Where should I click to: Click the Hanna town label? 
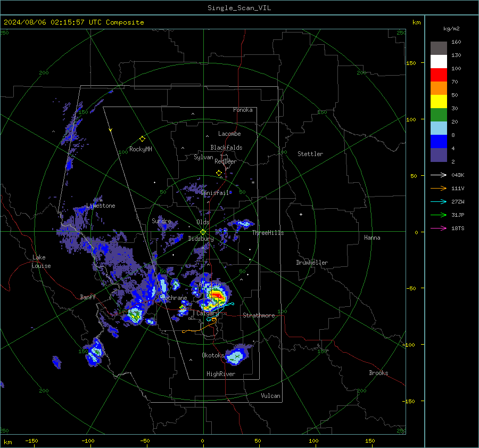(x=372, y=238)
